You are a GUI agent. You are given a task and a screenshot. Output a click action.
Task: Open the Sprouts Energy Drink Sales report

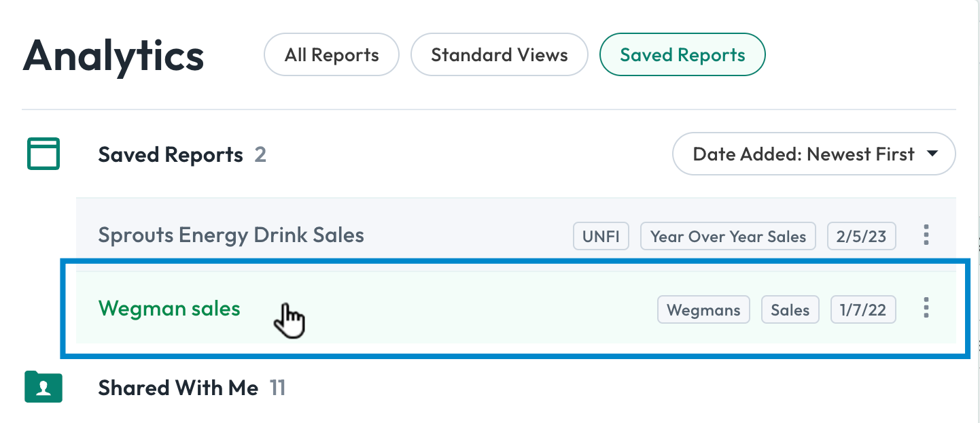pyautogui.click(x=231, y=235)
